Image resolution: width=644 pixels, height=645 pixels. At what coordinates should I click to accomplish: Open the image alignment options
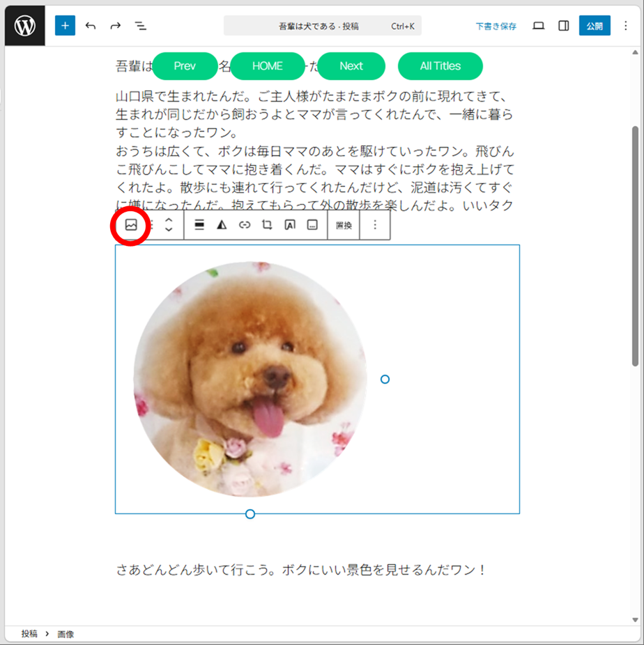(x=199, y=225)
